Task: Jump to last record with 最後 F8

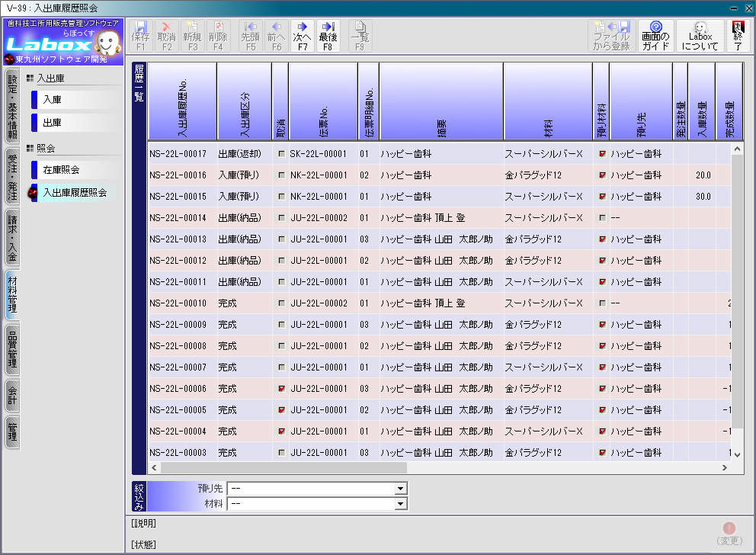Action: (x=328, y=35)
